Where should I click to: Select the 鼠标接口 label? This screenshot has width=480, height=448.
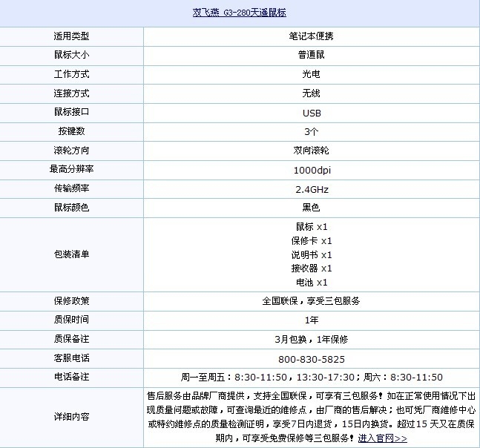[x=72, y=112]
